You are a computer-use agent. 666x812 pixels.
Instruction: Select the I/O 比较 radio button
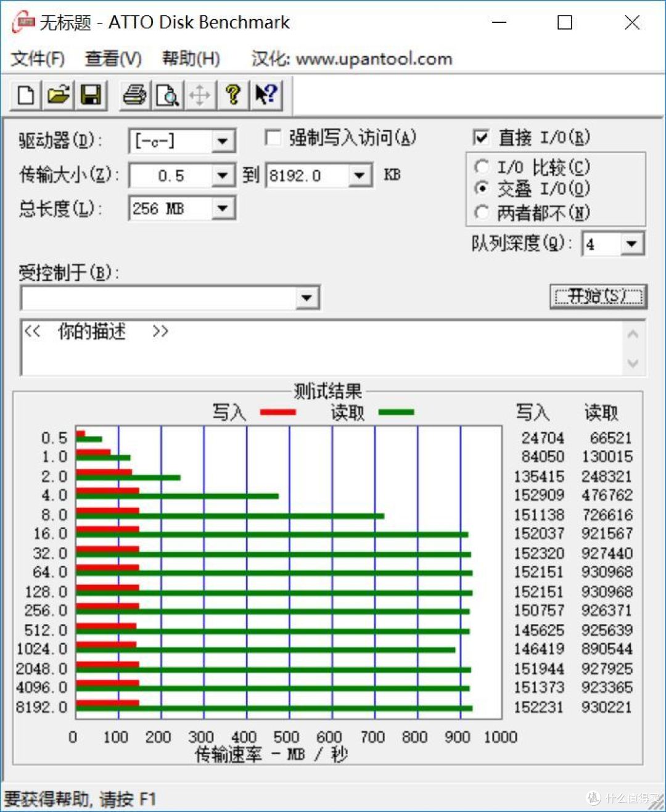(482, 167)
